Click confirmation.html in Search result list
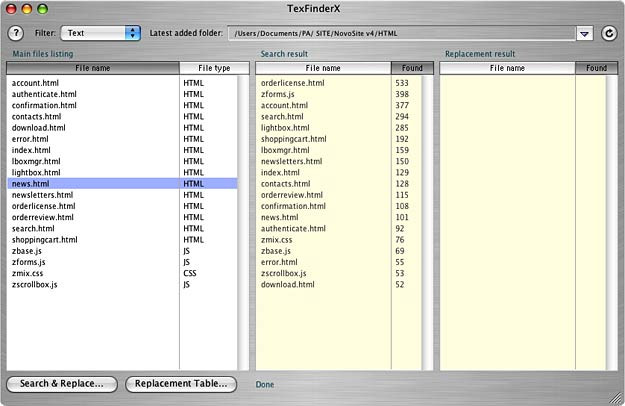 click(293, 206)
